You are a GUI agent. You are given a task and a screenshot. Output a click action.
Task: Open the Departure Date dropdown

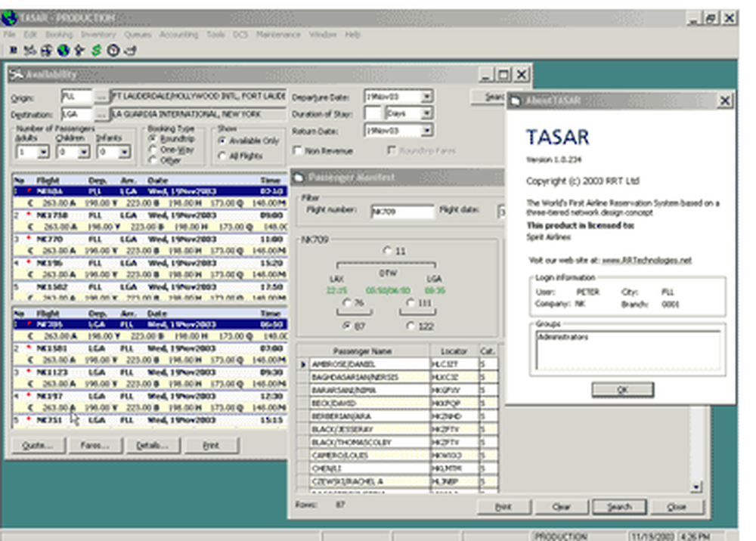426,97
